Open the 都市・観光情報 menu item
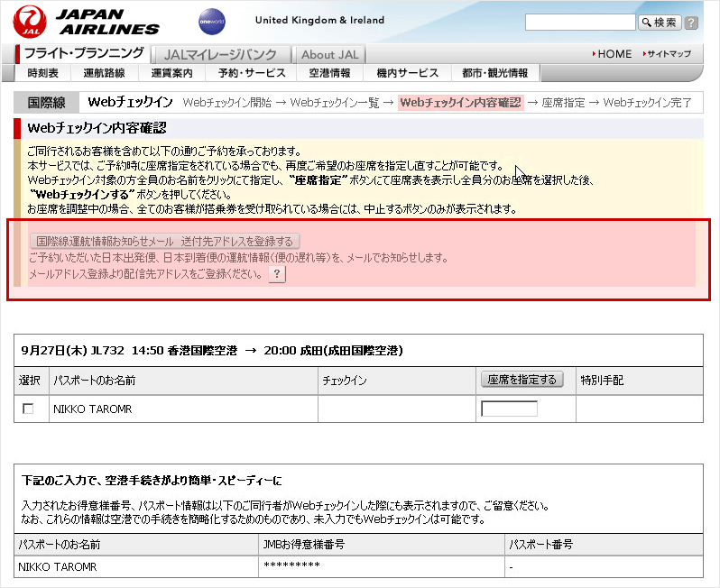This screenshot has width=720, height=588. [x=494, y=73]
